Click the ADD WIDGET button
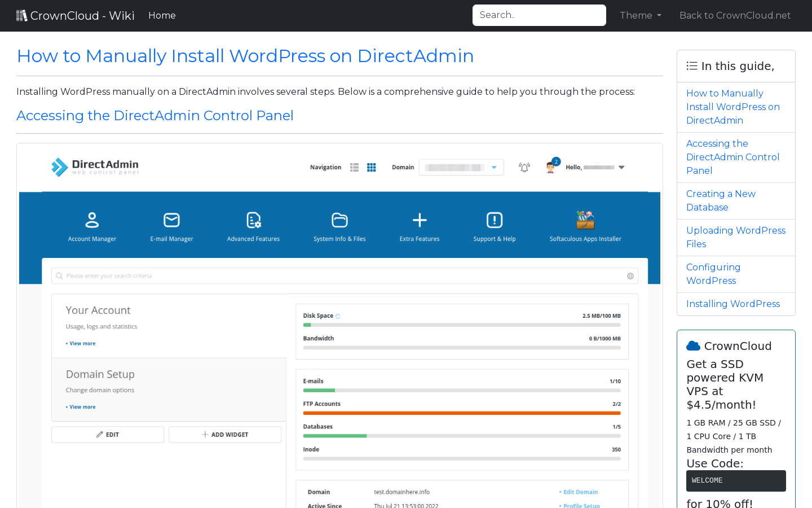 [x=224, y=434]
